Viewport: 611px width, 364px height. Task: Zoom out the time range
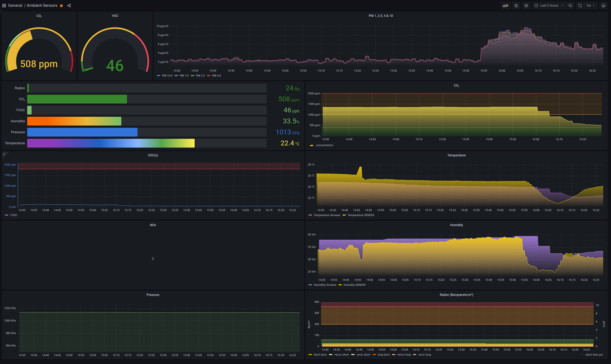[570, 5]
